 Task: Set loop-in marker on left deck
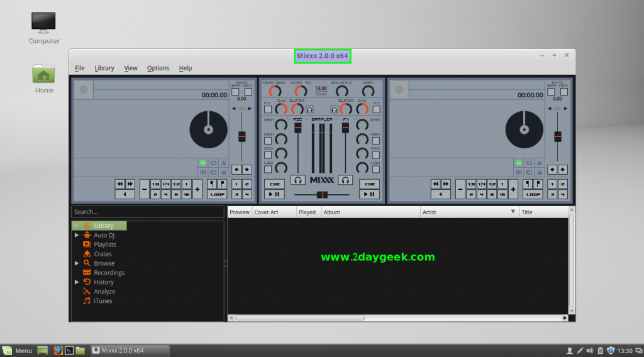point(212,184)
